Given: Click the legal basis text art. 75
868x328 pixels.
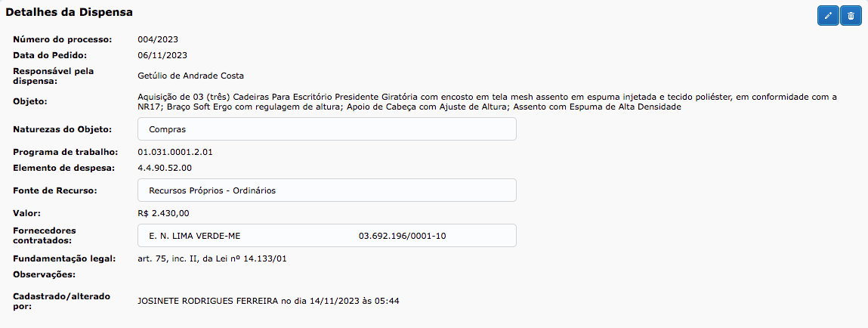Looking at the screenshot, I should coord(212,258).
